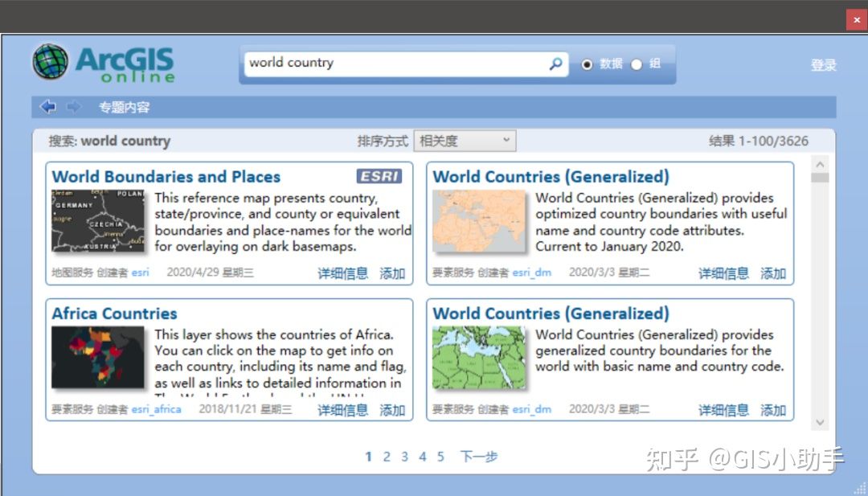Click the date 2018/11/21 星期三
Image resolution: width=868 pixels, height=496 pixels.
pyautogui.click(x=245, y=409)
